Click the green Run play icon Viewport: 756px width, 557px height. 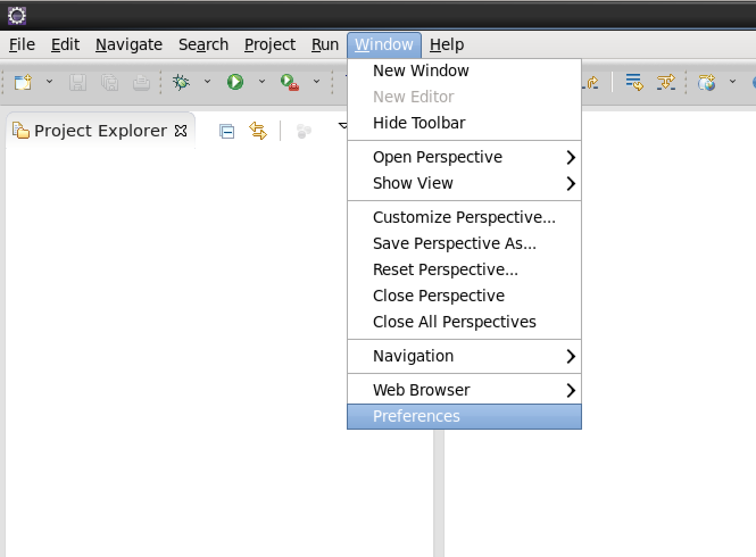(x=235, y=82)
